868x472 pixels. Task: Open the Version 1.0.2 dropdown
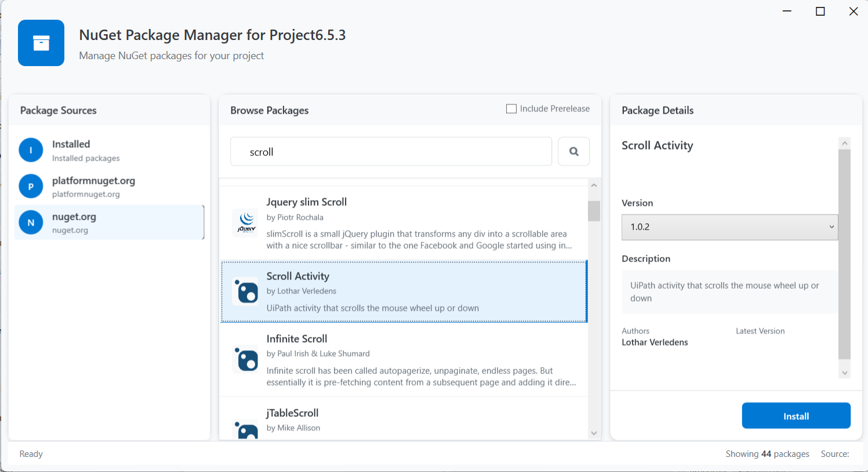coord(729,227)
